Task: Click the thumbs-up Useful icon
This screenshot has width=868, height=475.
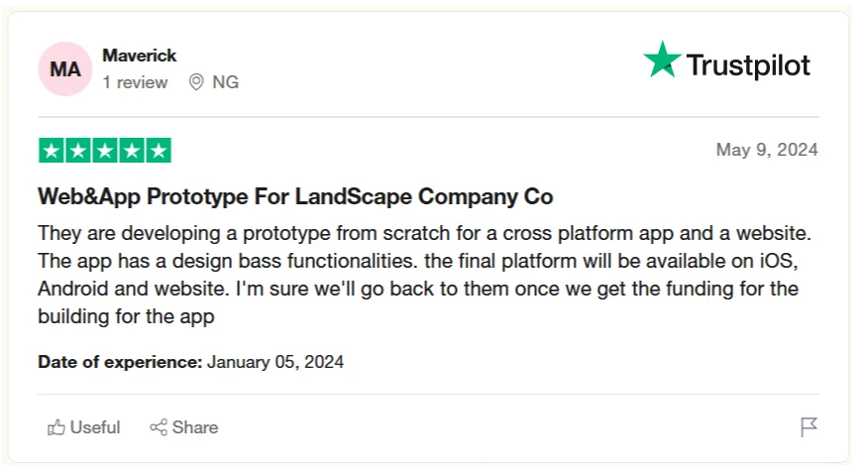Action: point(55,427)
